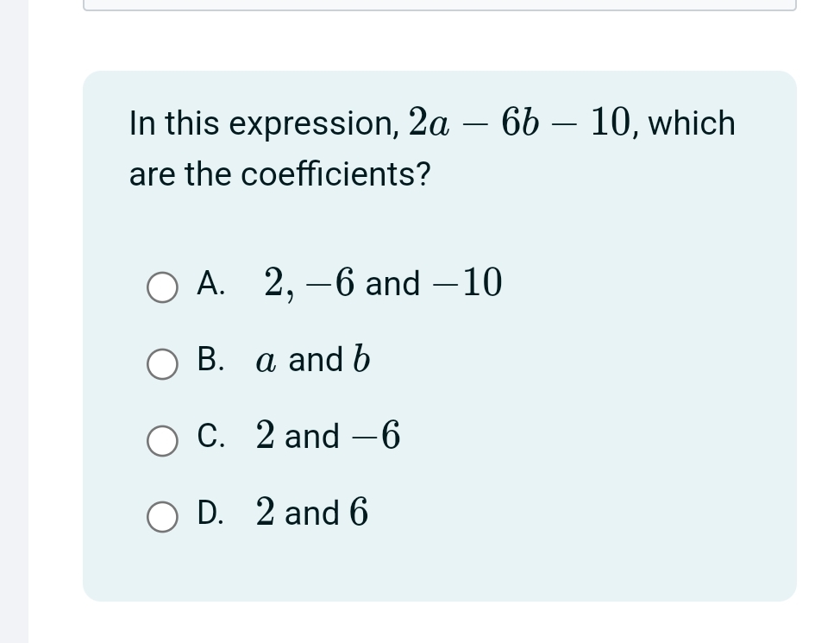The height and width of the screenshot is (643, 840).
Task: Choose the option '2 and 6'
Action: (312, 514)
